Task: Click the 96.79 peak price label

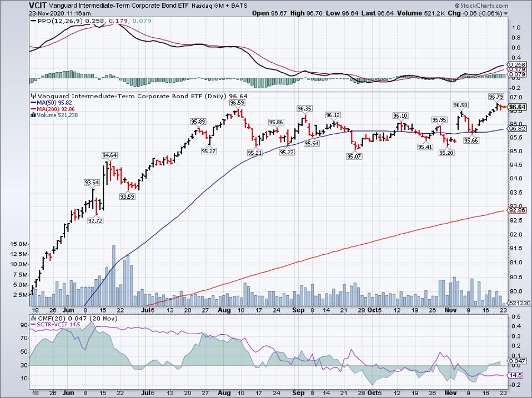Action: (495, 97)
